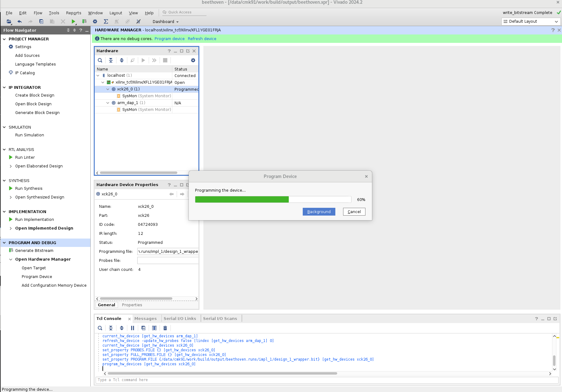Switch to Serial I/O Scans tab
The width and height of the screenshot is (562, 392).
coord(220,318)
